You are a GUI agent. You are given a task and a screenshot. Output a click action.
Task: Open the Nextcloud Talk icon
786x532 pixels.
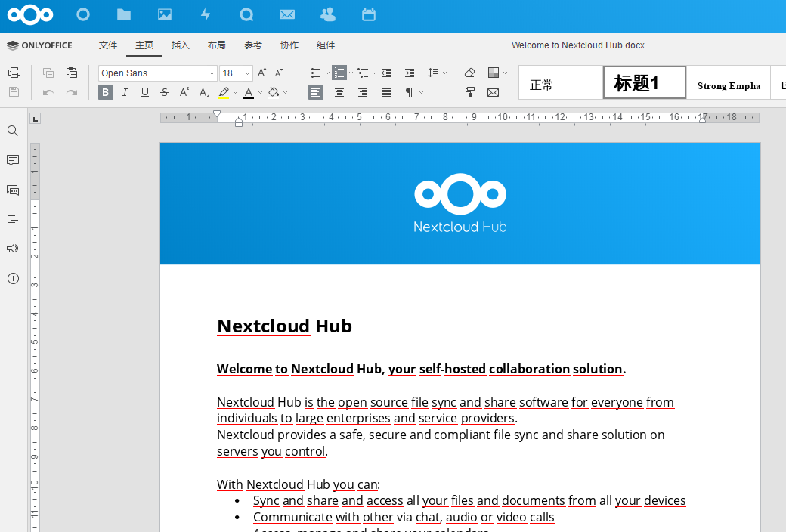click(246, 14)
